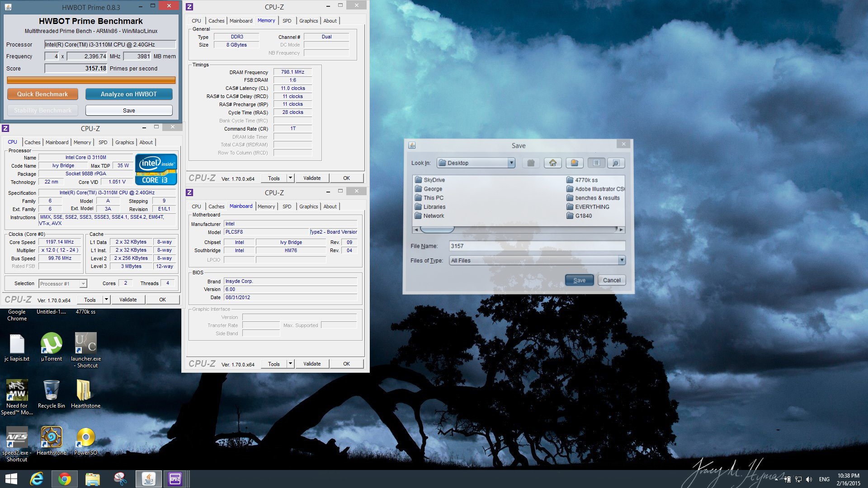This screenshot has width=868, height=488.
Task: Switch to CPU-Z from the taskbar
Action: [x=175, y=479]
